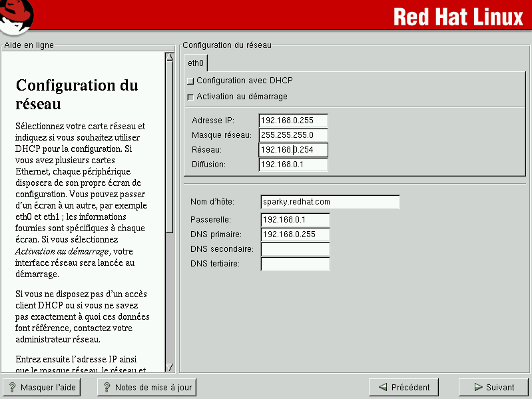
Task: Focus the Masque réseau field
Action: pyautogui.click(x=293, y=135)
